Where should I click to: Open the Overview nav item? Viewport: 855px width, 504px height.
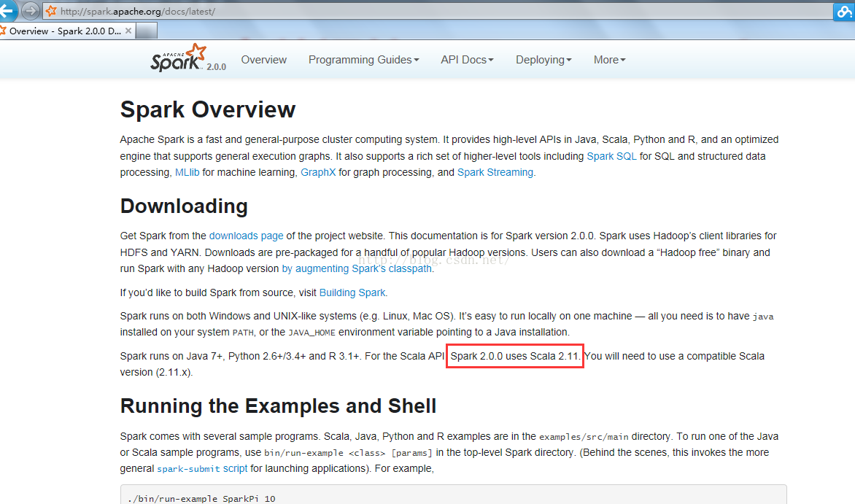coord(264,60)
